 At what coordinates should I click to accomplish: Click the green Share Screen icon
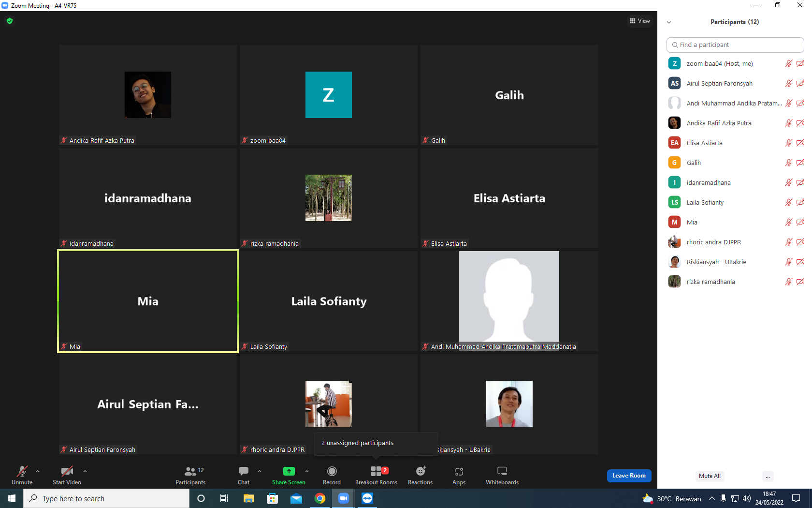(289, 471)
